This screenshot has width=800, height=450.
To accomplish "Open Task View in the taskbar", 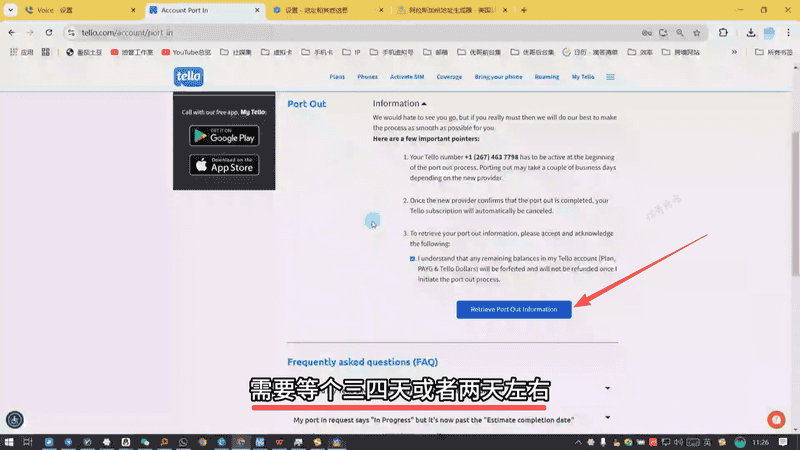I will (x=28, y=442).
